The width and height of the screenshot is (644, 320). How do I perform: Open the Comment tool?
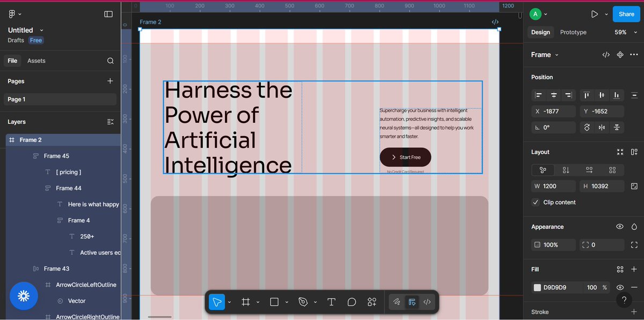point(352,302)
